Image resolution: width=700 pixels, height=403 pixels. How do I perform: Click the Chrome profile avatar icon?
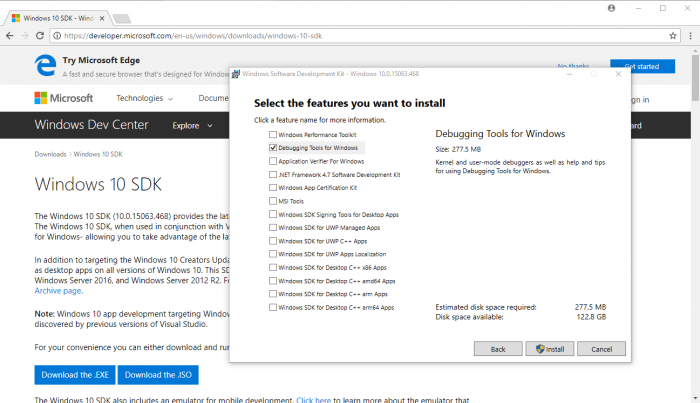611,8
